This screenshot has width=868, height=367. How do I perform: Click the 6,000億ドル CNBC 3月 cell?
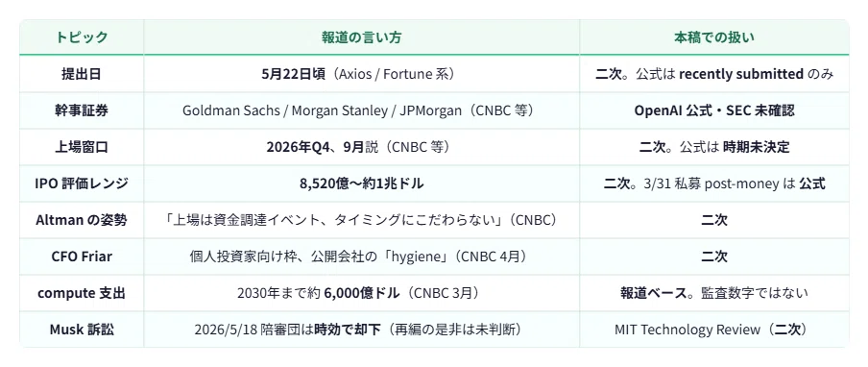361,293
